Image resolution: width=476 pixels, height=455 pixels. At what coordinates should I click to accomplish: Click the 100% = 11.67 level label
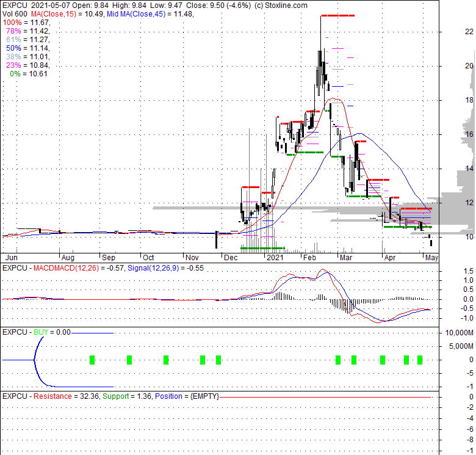(x=27, y=23)
